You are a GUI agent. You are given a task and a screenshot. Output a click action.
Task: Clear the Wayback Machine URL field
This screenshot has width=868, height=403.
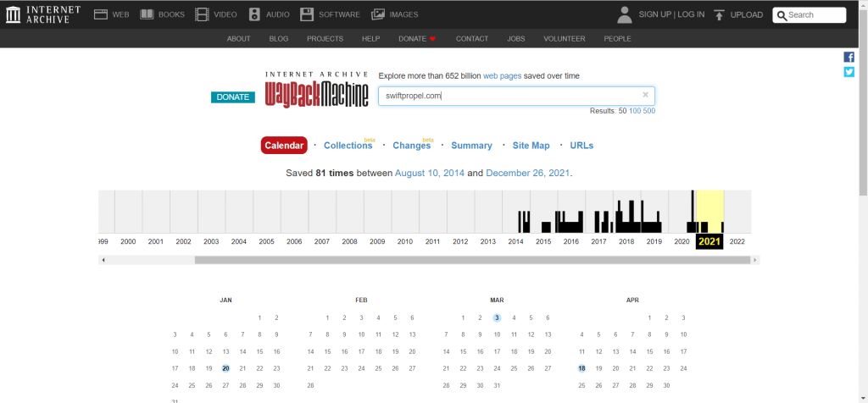(645, 96)
